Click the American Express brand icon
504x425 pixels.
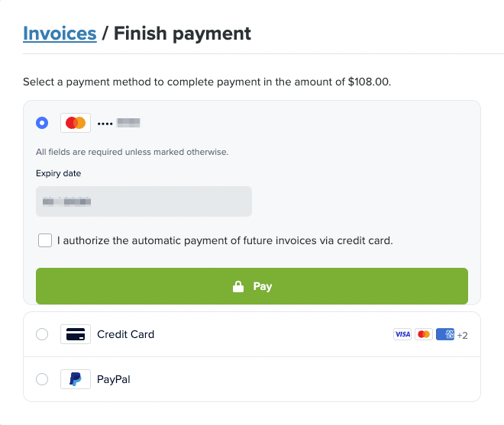click(445, 334)
